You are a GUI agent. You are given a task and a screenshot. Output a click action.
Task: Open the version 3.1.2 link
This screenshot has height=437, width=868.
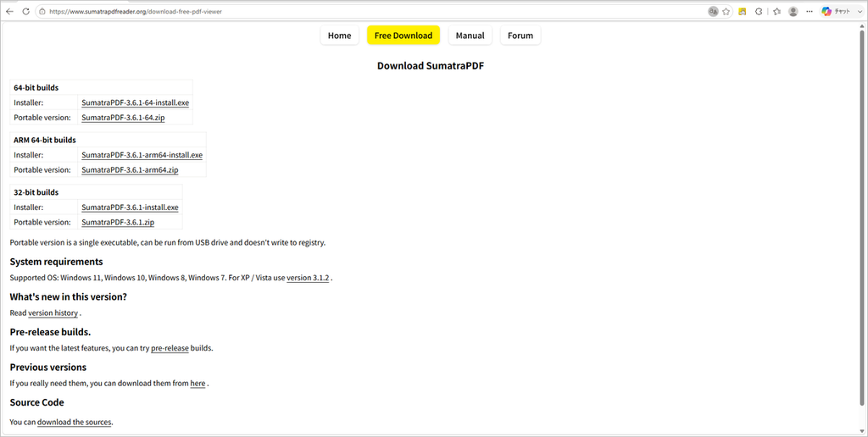pyautogui.click(x=308, y=278)
